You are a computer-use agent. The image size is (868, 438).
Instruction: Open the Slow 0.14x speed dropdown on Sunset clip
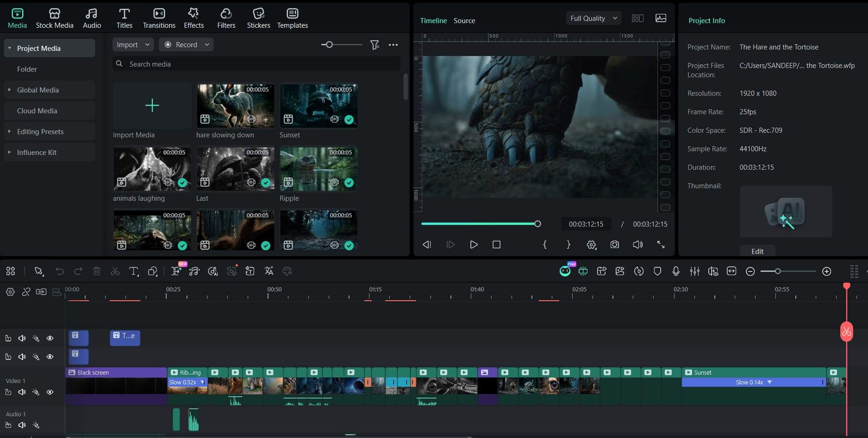coord(770,382)
